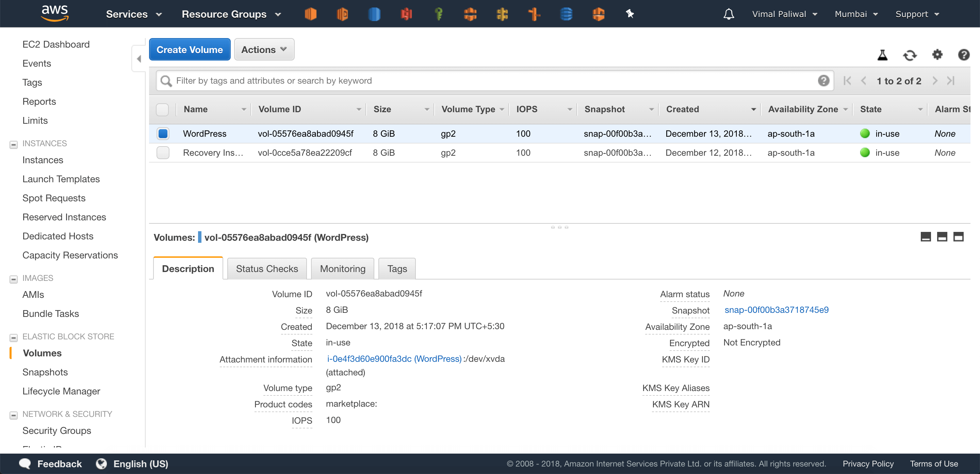Open the Support dropdown

[917, 14]
